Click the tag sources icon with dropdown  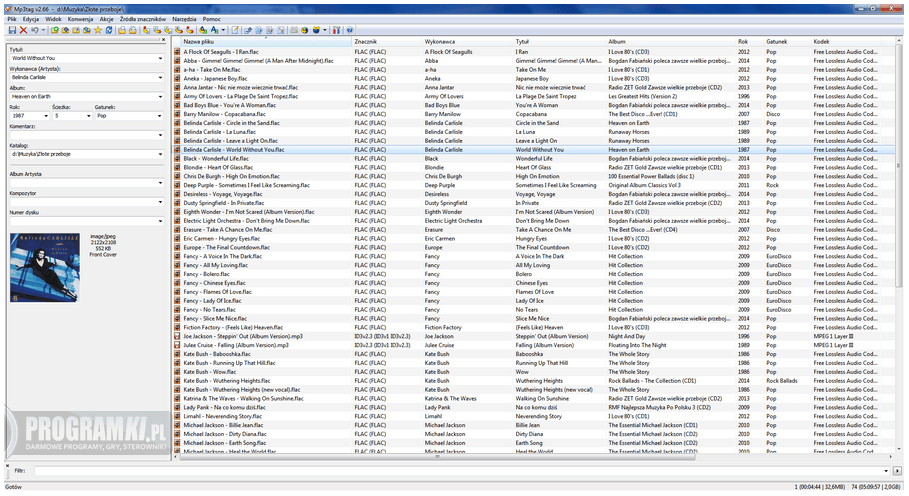(x=317, y=30)
